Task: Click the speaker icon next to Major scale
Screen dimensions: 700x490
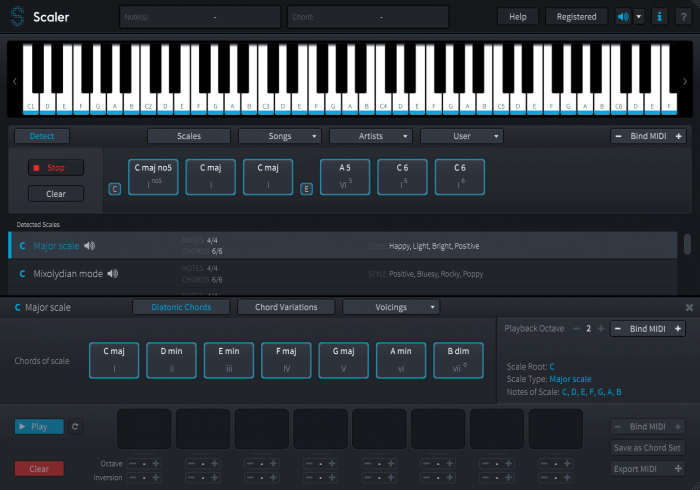Action: (90, 245)
